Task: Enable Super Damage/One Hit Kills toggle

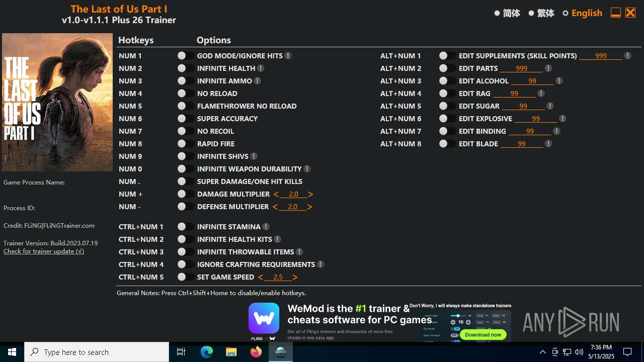Action: tap(186, 182)
